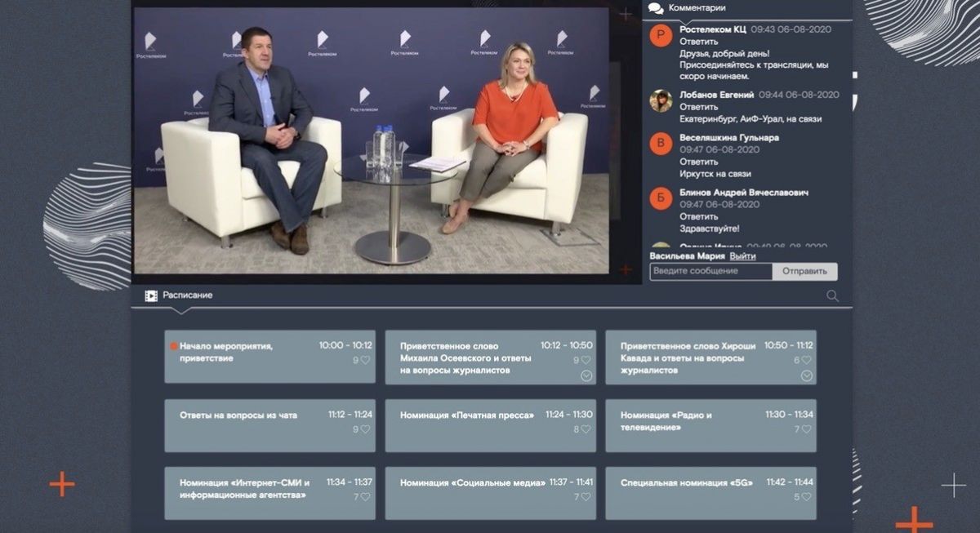Toggle heart on Номинация «Радио и телевидение»
The image size is (980, 533).
[806, 429]
